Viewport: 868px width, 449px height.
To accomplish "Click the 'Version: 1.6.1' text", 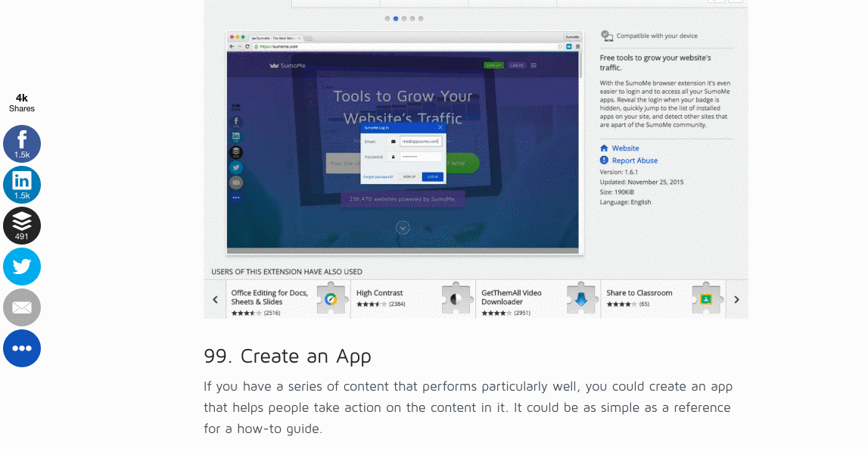I will [619, 172].
